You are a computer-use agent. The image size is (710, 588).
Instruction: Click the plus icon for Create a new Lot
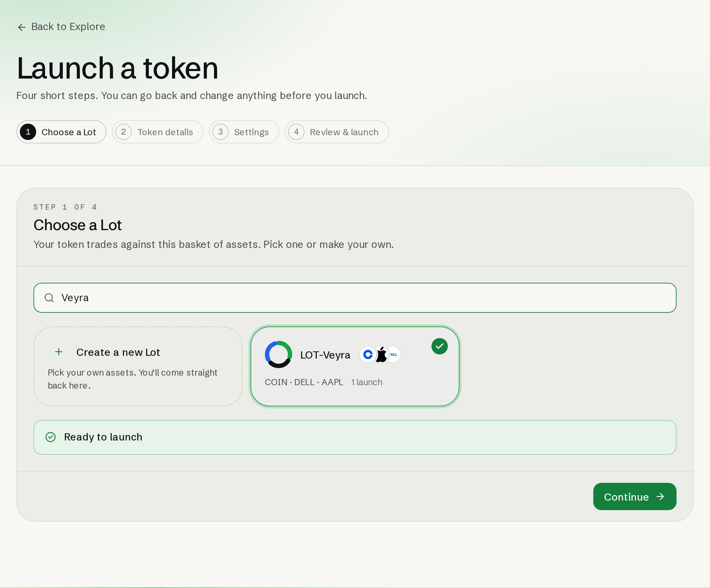[59, 352]
